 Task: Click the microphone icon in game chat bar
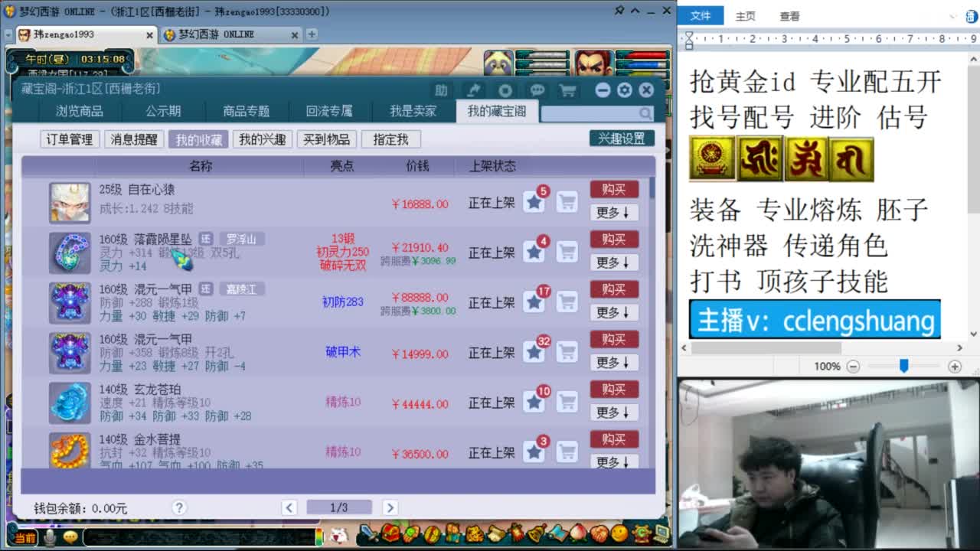50,537
